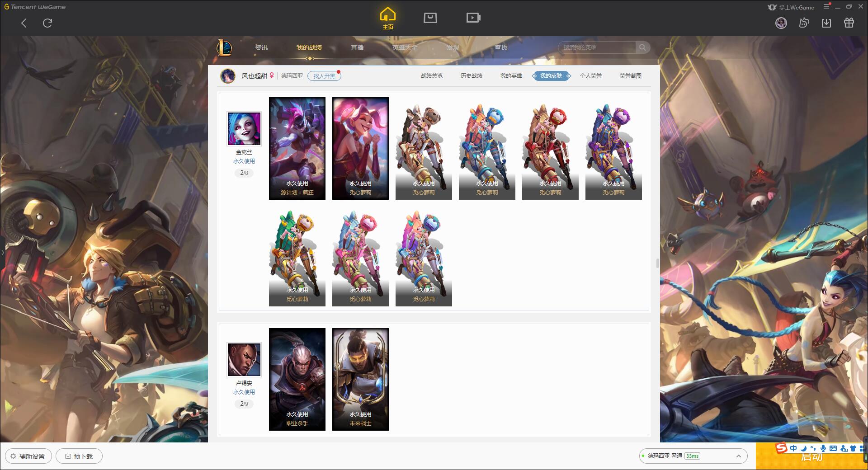Toggle Sogou 中 Chinese input mode
This screenshot has width=868, height=470.
[793, 448]
